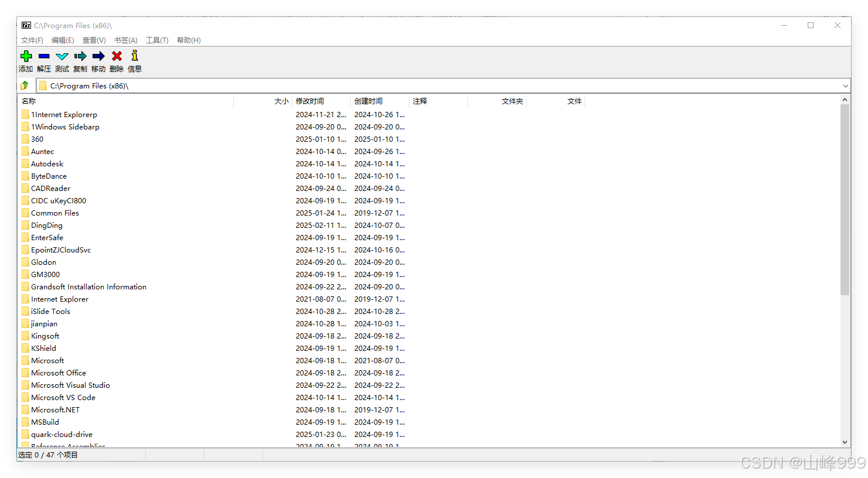Select the MSBuild folder icon

click(25, 422)
